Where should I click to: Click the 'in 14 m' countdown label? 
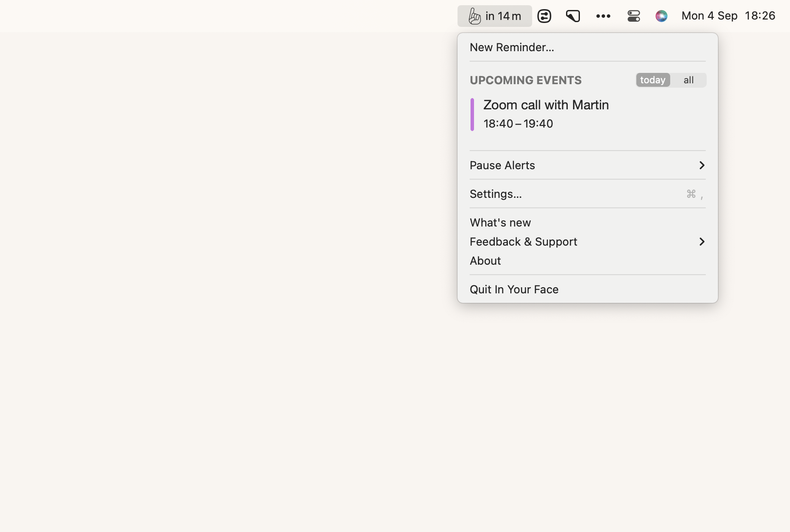point(503,16)
